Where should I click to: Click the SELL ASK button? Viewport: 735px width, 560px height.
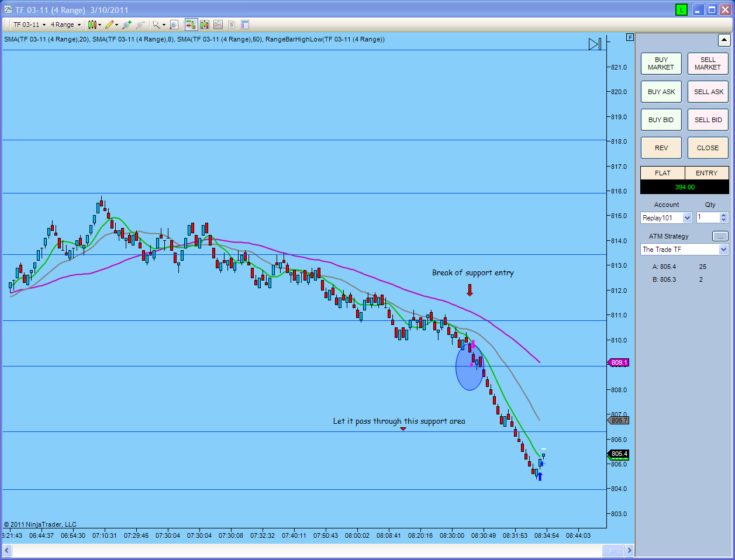pyautogui.click(x=708, y=92)
